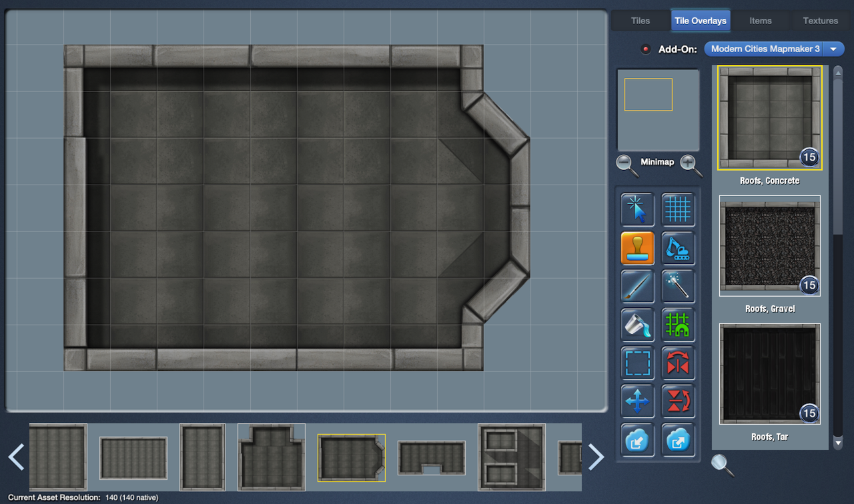Click the scrollbar down arrow
Viewport: 854px width, 504px height.
point(838,443)
